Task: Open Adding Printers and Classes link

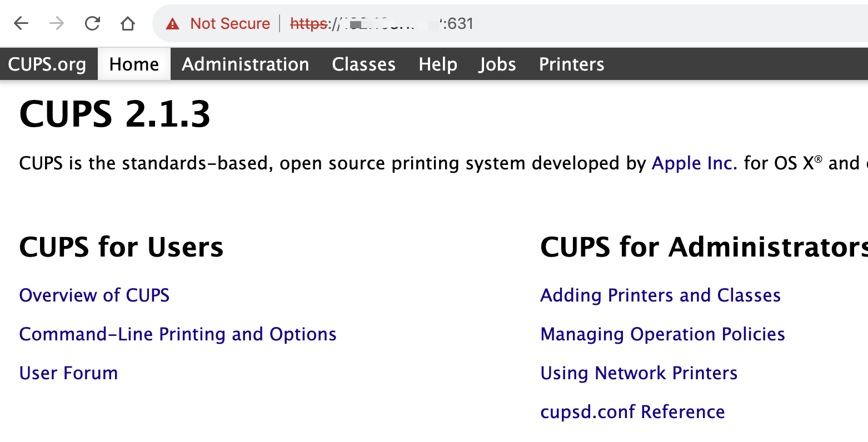Action: (661, 295)
